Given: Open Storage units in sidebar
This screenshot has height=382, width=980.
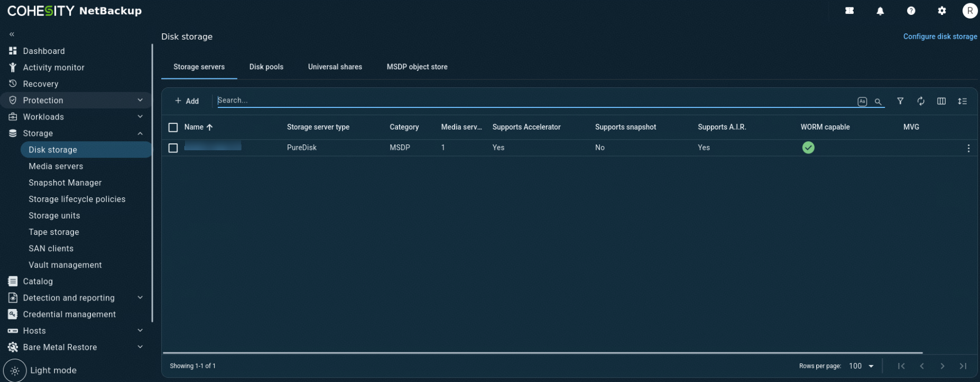Looking at the screenshot, I should [x=54, y=215].
